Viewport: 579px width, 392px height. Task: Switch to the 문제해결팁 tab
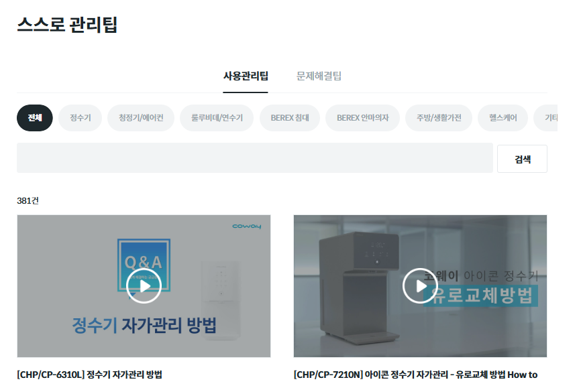coord(319,76)
